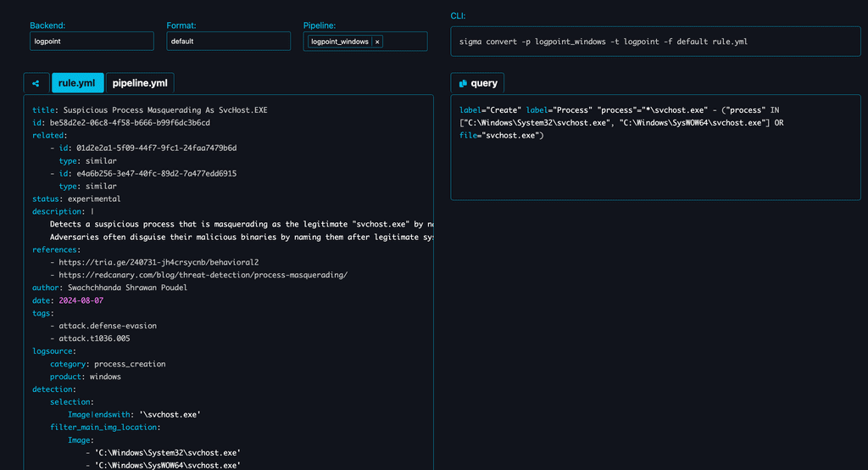Click the title line in rule editor
868x470 pixels.
pos(150,110)
